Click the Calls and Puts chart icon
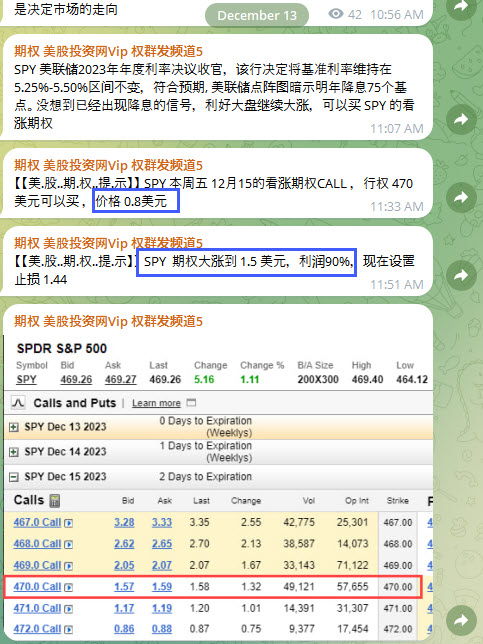This screenshot has width=483, height=644. point(18,402)
